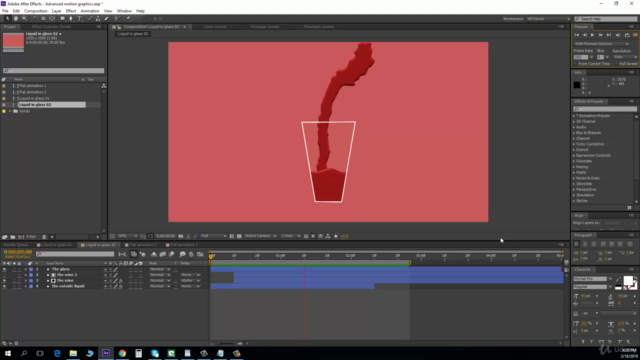
Task: Select the Zoom tool
Action: coord(24,18)
